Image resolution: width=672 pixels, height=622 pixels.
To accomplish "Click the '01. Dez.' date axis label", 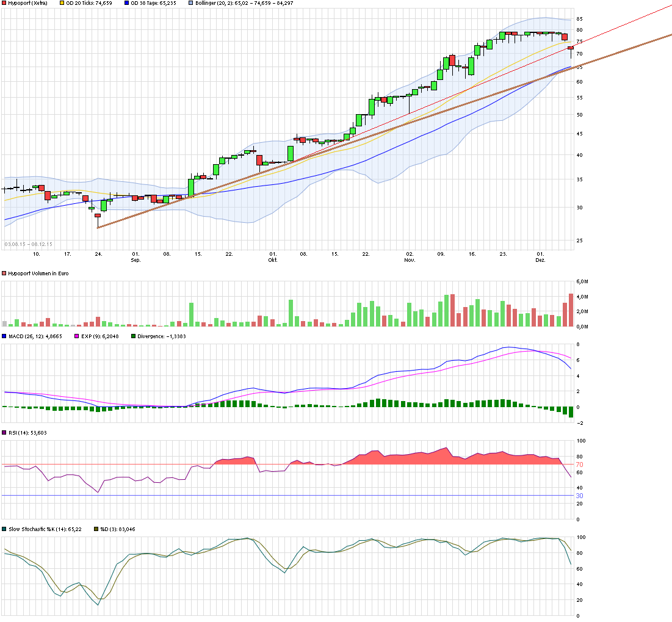I will pyautogui.click(x=540, y=257).
